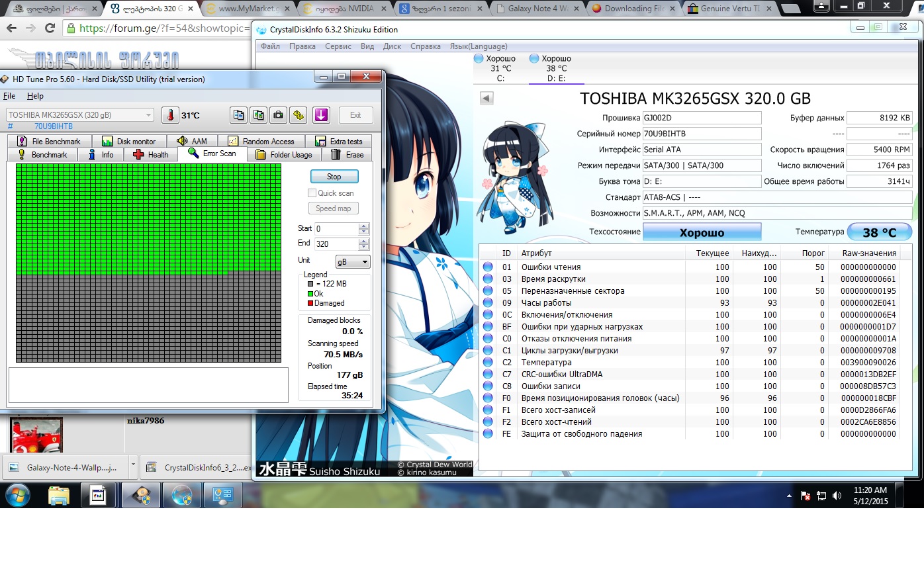Open the Windows Start menu
The height and width of the screenshot is (577, 924).
click(18, 495)
